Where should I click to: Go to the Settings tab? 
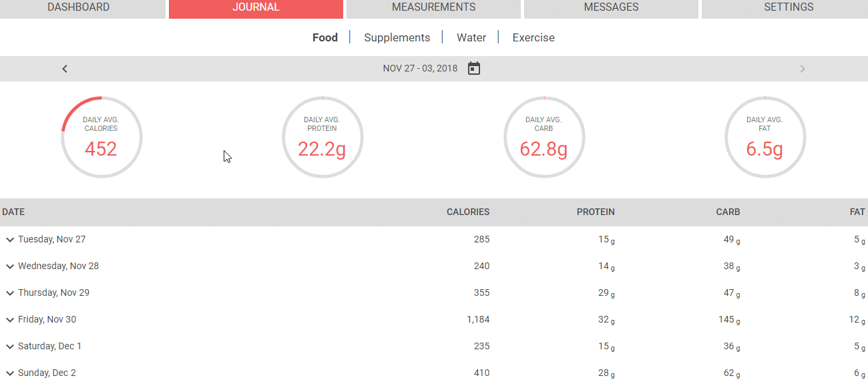[x=789, y=8]
